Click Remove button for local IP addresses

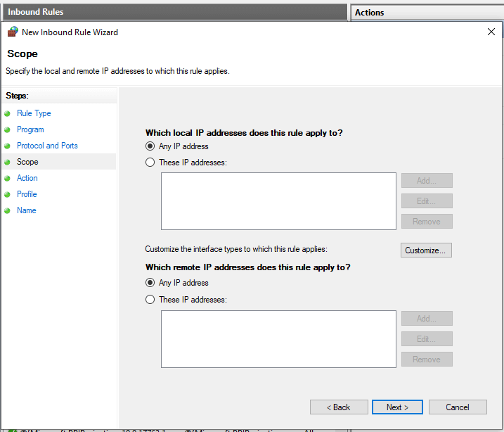pos(427,222)
